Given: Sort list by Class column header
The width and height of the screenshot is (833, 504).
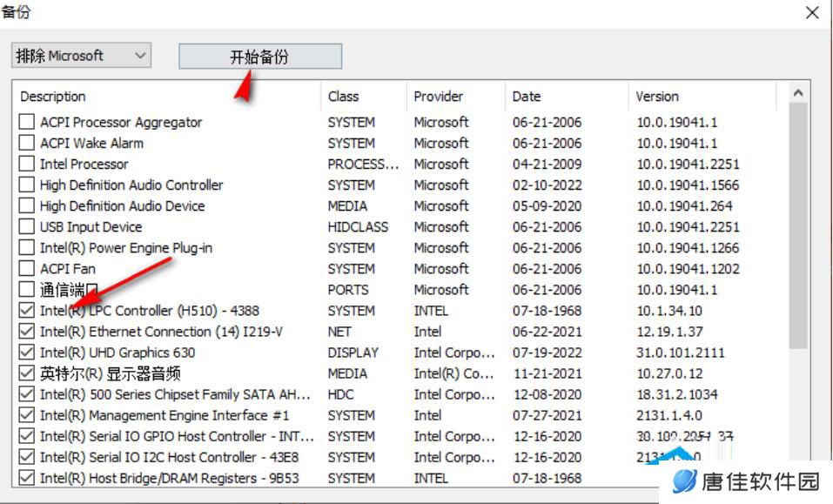Looking at the screenshot, I should [343, 96].
